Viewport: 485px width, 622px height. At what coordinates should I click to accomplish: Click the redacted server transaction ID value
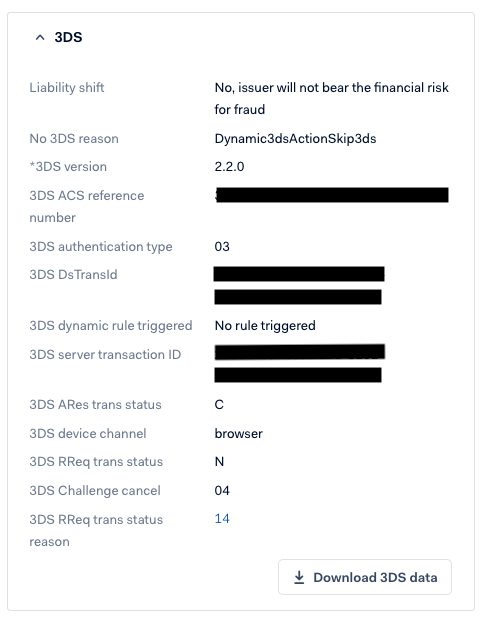coord(299,363)
